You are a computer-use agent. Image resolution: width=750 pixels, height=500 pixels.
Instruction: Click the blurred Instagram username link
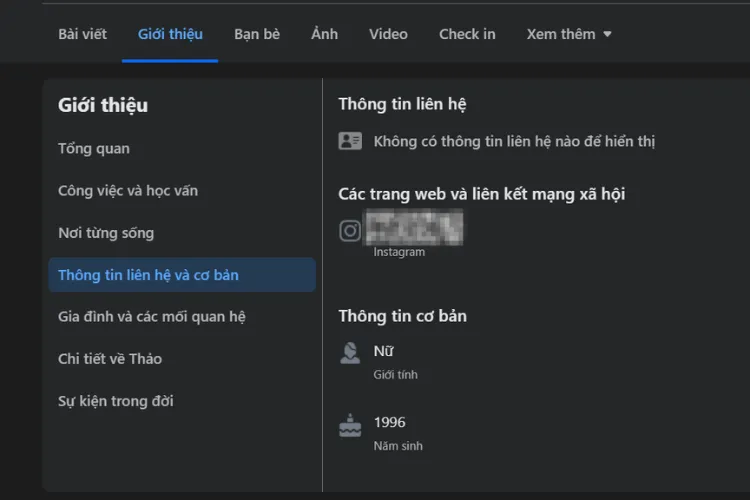416,228
